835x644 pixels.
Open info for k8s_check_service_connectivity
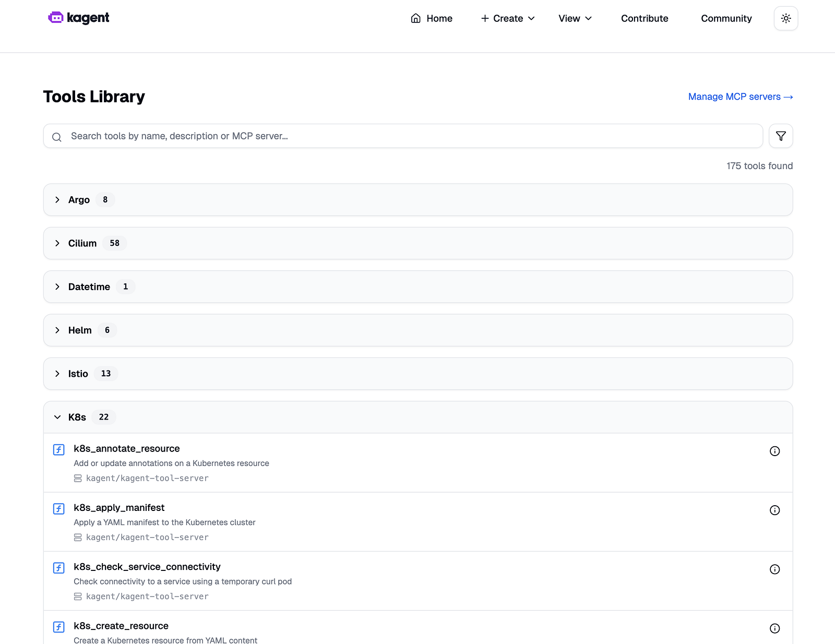tap(775, 569)
